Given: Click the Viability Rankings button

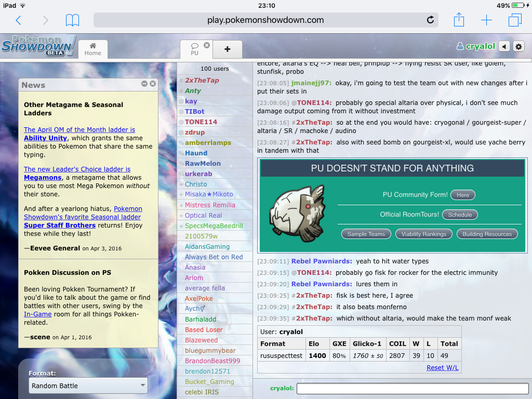Looking at the screenshot, I should coord(423,234).
